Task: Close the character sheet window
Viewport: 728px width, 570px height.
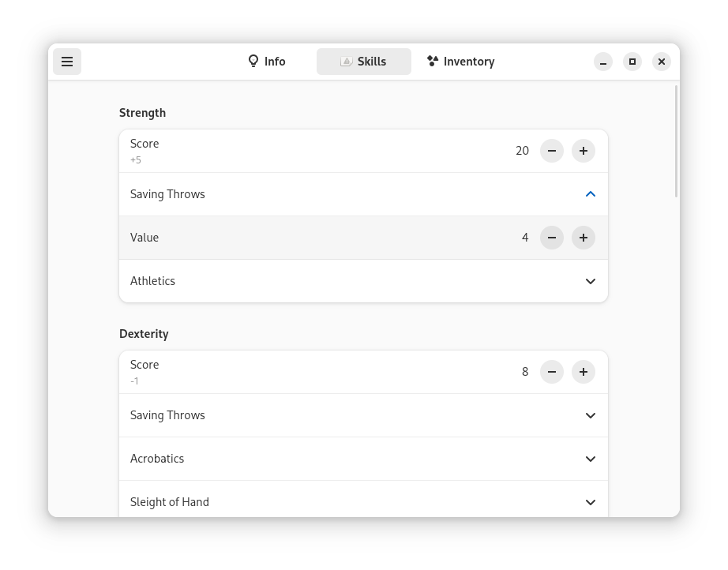Action: click(x=662, y=62)
